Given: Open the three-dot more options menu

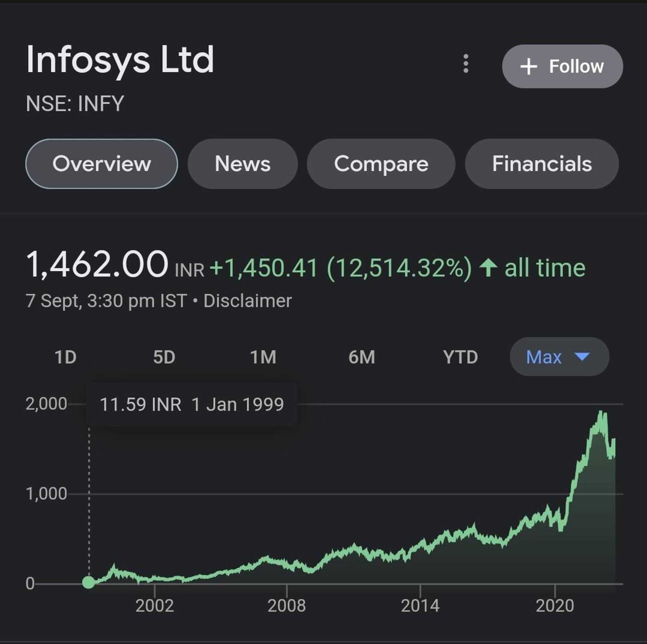Looking at the screenshot, I should (x=466, y=64).
